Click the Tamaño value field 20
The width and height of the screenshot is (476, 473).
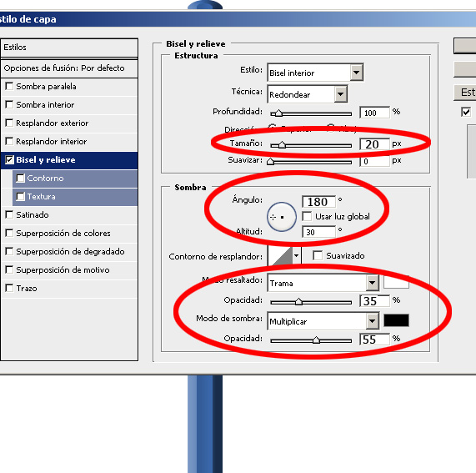pos(374,144)
